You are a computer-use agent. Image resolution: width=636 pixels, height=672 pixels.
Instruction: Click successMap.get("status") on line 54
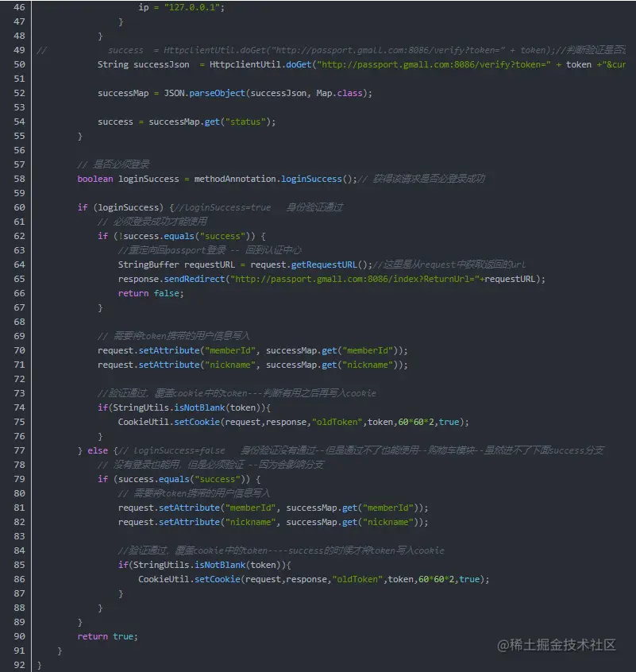(x=210, y=122)
